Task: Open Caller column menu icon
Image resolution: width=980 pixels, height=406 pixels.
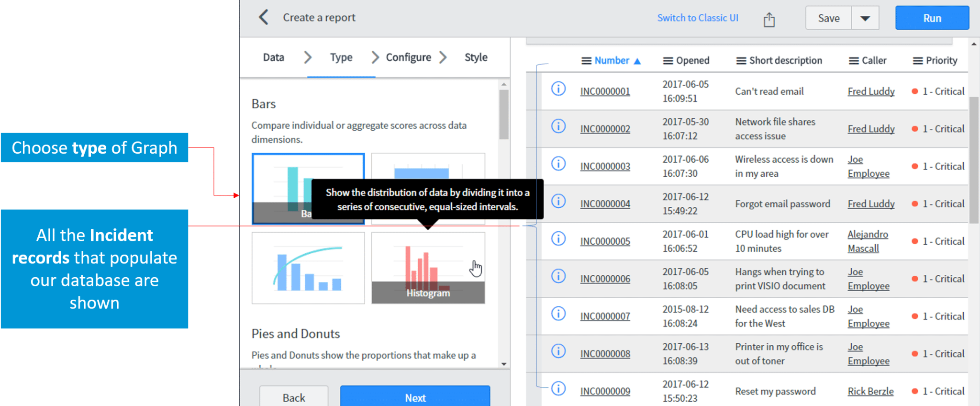Action: [854, 61]
